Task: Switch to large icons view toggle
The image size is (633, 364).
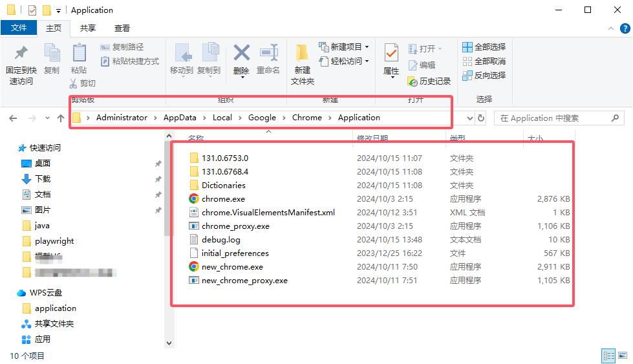Action: click(622, 356)
